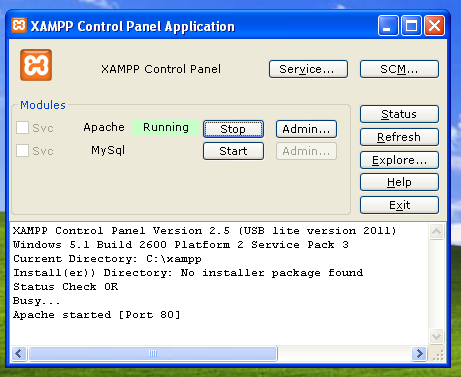Close the XAMPP Control Panel window
This screenshot has width=461, height=377.
point(434,25)
